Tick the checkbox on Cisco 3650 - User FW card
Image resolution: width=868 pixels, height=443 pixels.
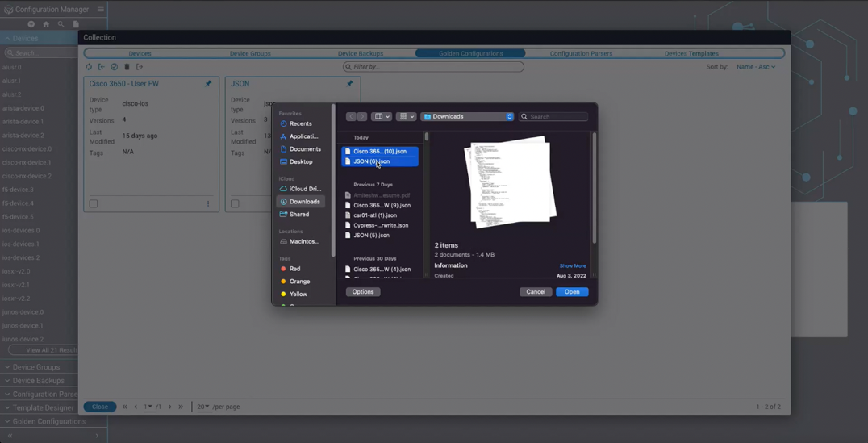coord(94,204)
